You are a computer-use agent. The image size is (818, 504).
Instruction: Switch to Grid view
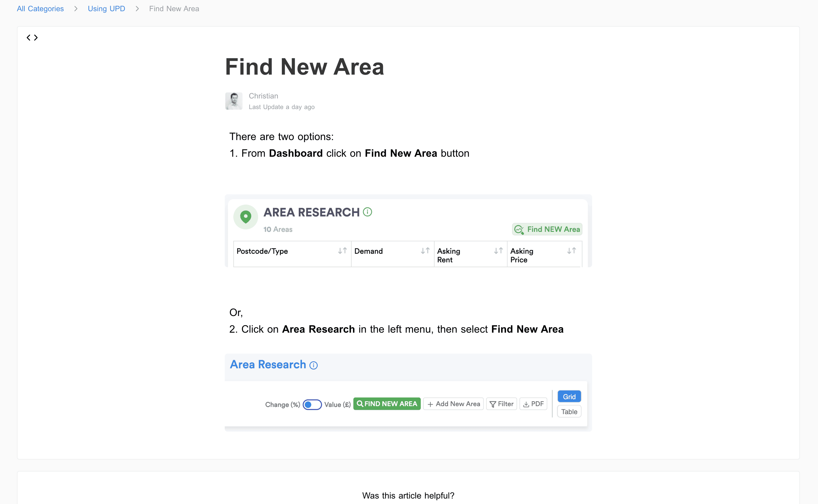tap(569, 397)
